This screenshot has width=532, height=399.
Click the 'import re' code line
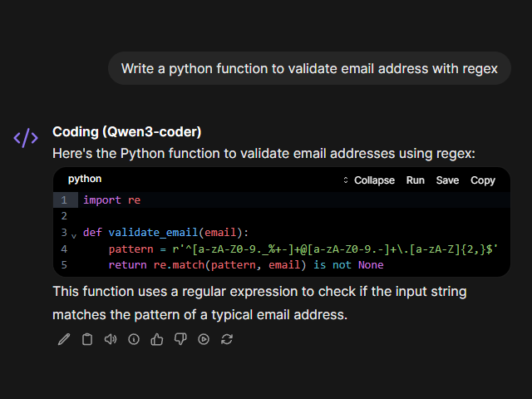point(112,200)
